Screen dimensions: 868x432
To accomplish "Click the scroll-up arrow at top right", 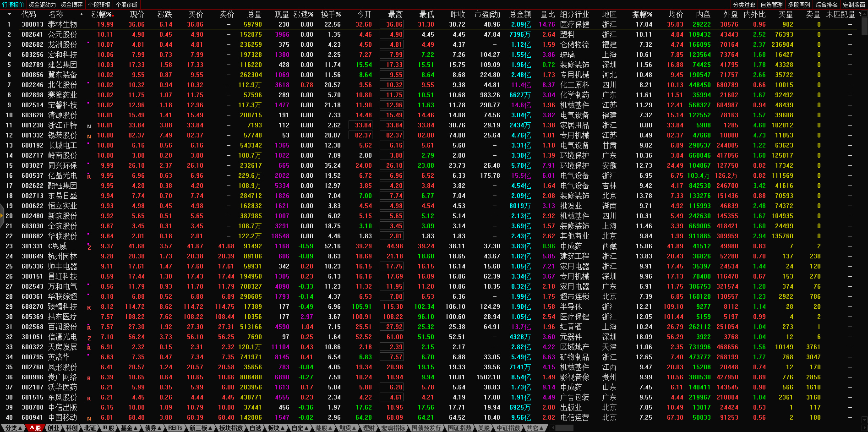I will (x=864, y=14).
